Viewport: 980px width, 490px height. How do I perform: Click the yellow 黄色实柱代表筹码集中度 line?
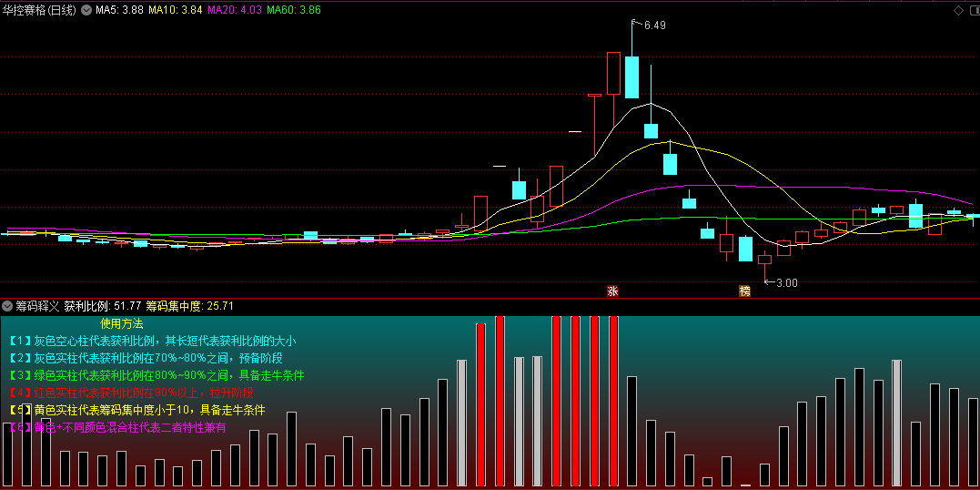pyautogui.click(x=137, y=411)
